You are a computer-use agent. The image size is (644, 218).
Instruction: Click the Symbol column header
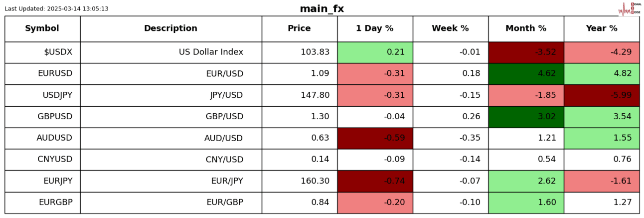tap(42, 28)
